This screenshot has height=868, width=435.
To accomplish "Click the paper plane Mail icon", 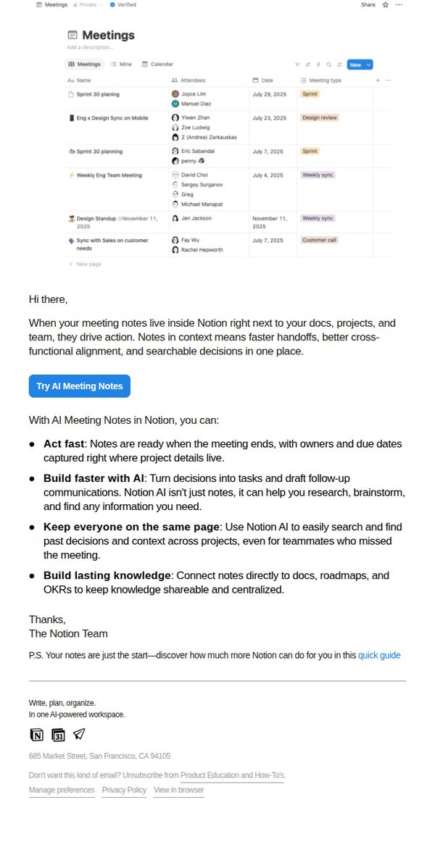I will 79,734.
